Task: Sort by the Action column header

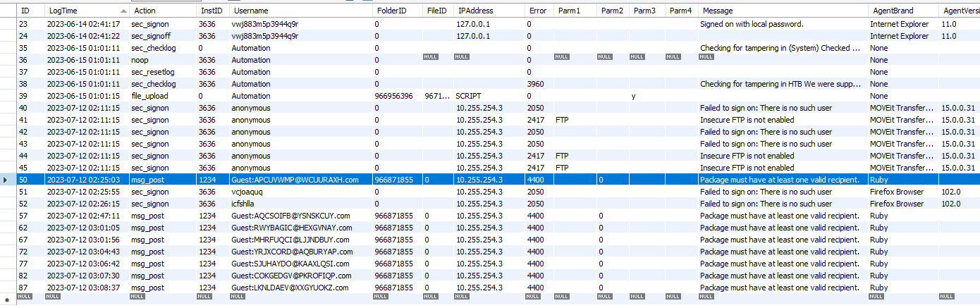Action: (x=145, y=11)
